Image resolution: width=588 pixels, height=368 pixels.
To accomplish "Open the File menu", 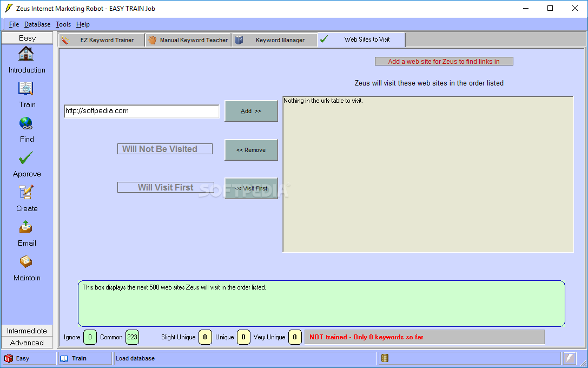I will tap(14, 24).
